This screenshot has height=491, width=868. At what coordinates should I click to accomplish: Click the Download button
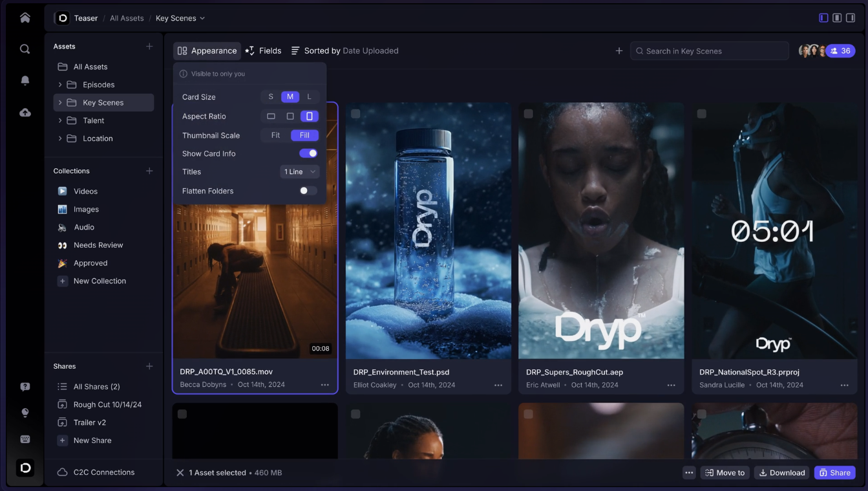[x=782, y=473]
